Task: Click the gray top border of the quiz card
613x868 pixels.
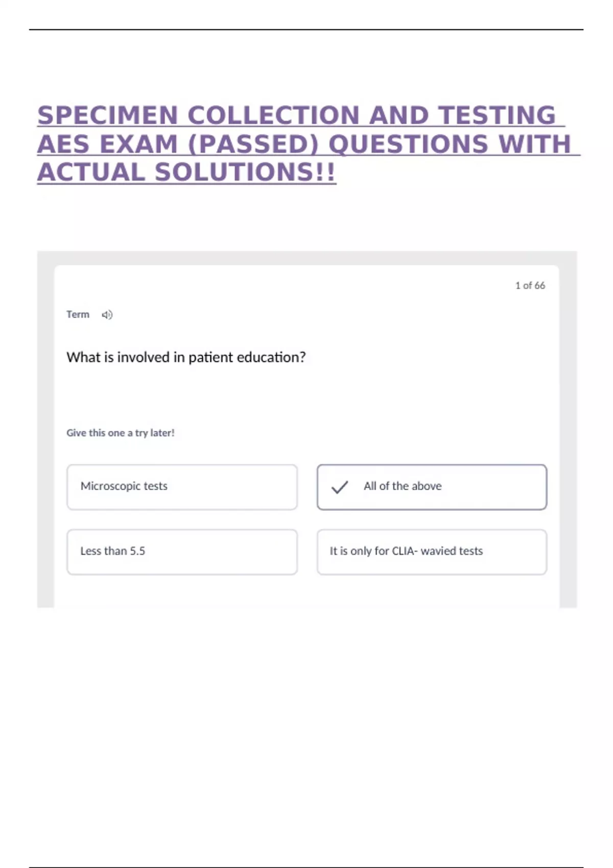Action: coord(306,257)
